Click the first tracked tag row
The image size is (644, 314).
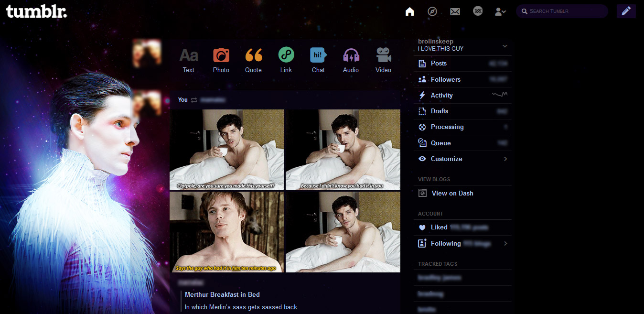click(462, 278)
